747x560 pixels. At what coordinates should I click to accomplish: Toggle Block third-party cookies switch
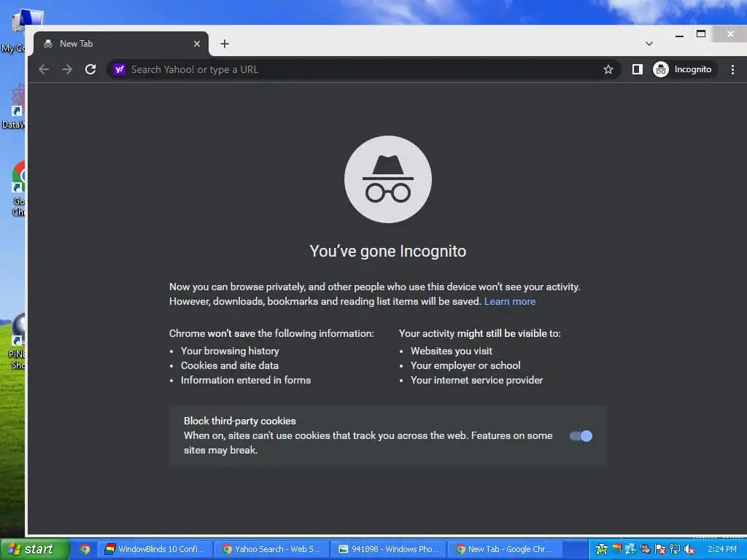581,436
